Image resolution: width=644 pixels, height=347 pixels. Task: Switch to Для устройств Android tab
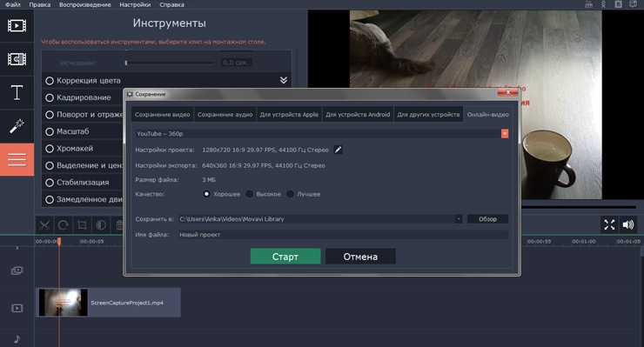(x=358, y=115)
